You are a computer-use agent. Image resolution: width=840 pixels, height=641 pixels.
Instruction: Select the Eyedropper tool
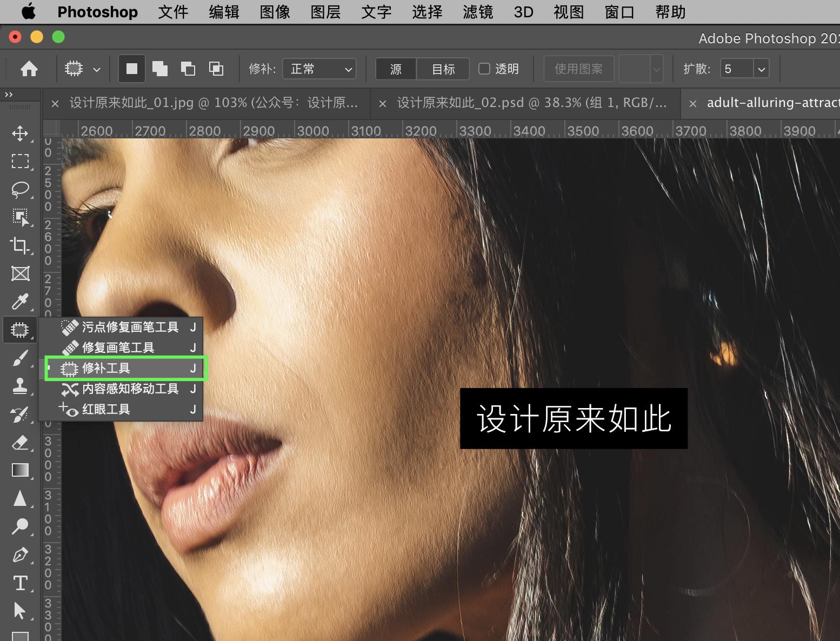pos(20,302)
